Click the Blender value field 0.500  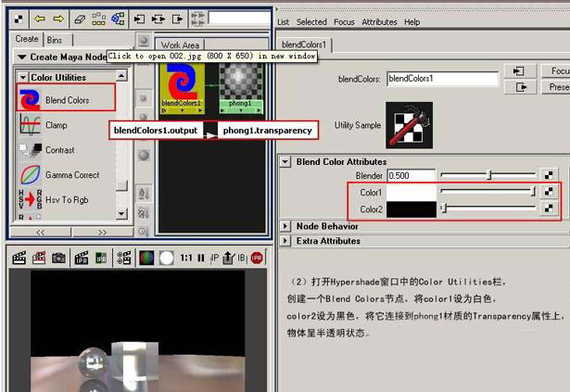pyautogui.click(x=412, y=176)
